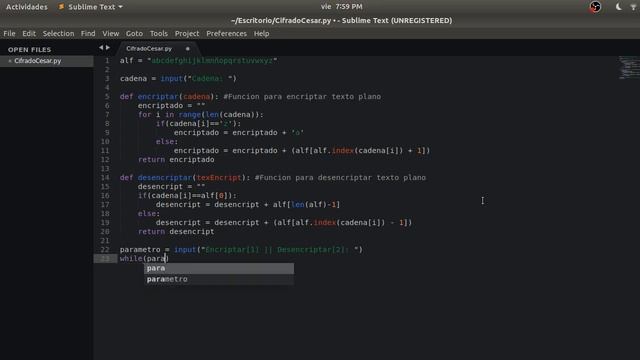Click the comment 'Funcion para encriptar texto plano'

pyautogui.click(x=302, y=97)
